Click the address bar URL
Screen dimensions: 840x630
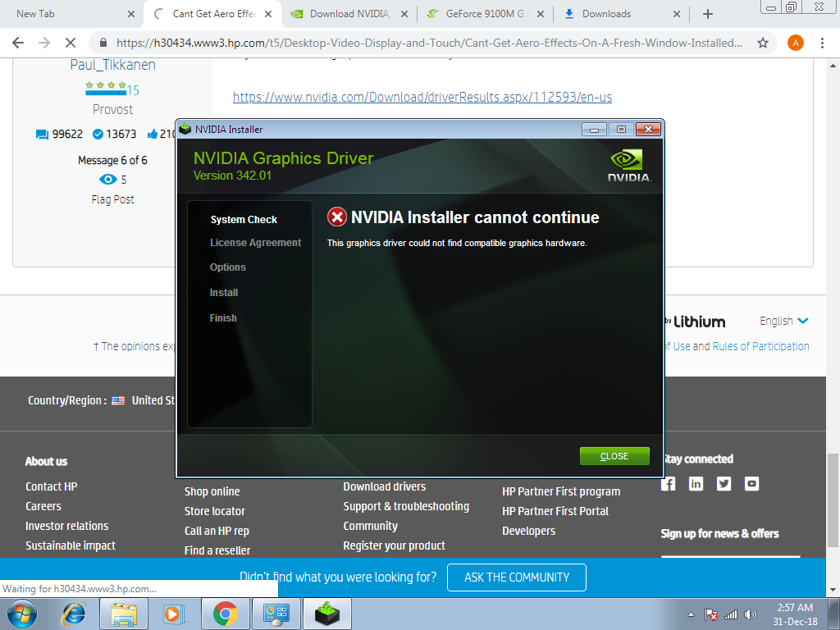point(429,43)
